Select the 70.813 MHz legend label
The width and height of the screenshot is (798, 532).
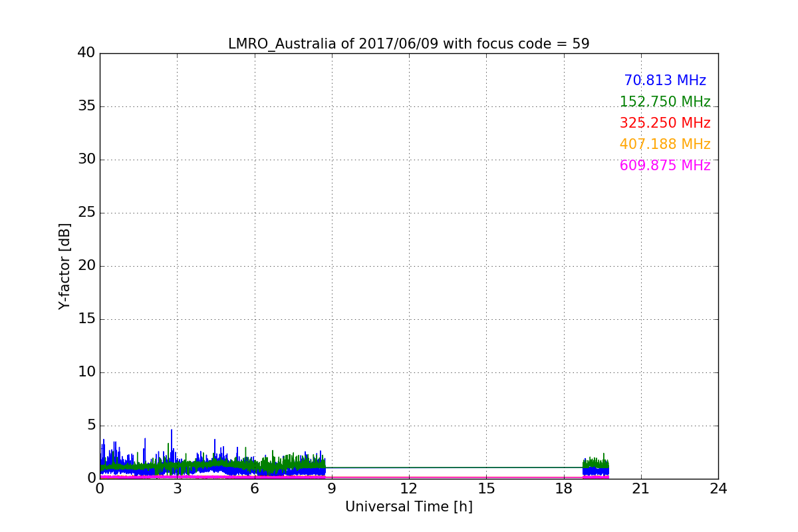pos(664,80)
